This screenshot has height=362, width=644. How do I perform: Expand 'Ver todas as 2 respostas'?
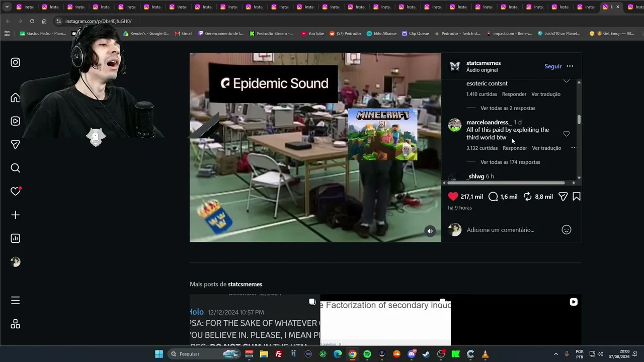(x=508, y=108)
